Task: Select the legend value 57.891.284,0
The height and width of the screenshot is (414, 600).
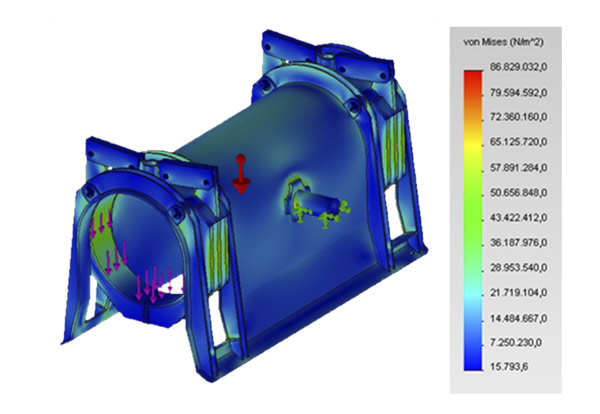Action: 518,168
